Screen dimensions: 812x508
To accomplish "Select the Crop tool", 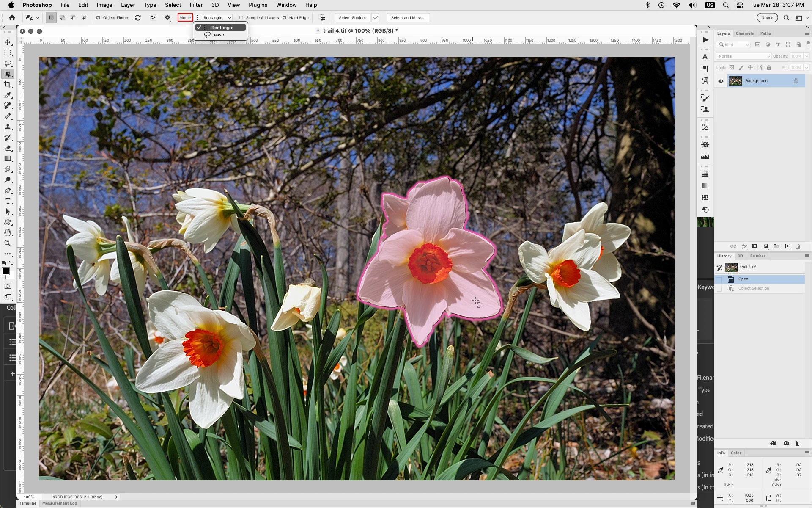I will pyautogui.click(x=8, y=85).
